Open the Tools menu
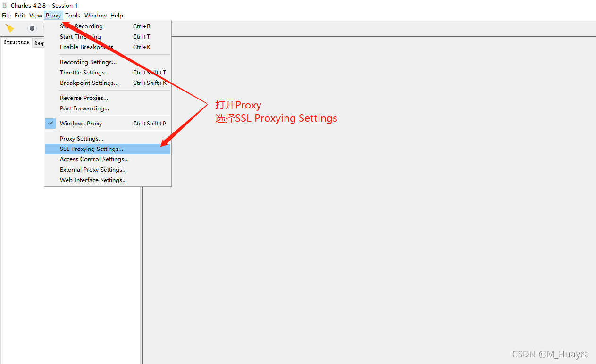Viewport: 596px width, 364px height. [x=73, y=16]
